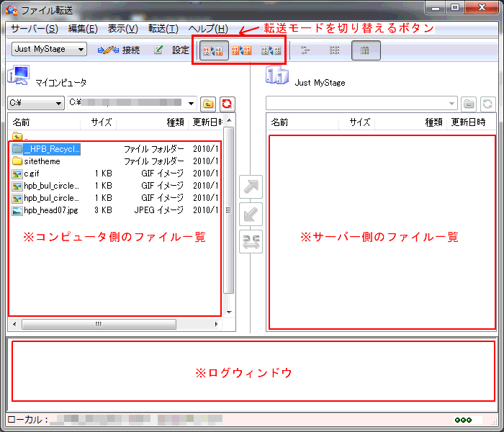This screenshot has height=432, width=504.
Task: Click local list scroll up arrow
Action: 229,120
